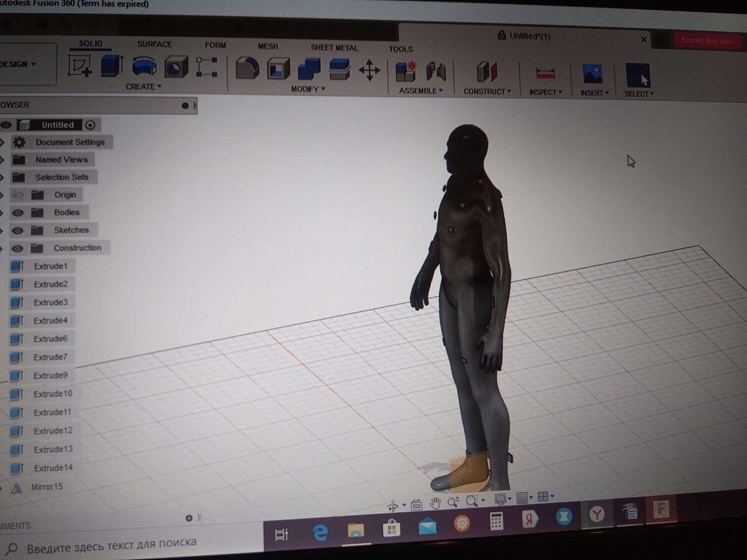Activate Untitled component radio button
Viewport: 747px width, 560px height.
click(90, 124)
